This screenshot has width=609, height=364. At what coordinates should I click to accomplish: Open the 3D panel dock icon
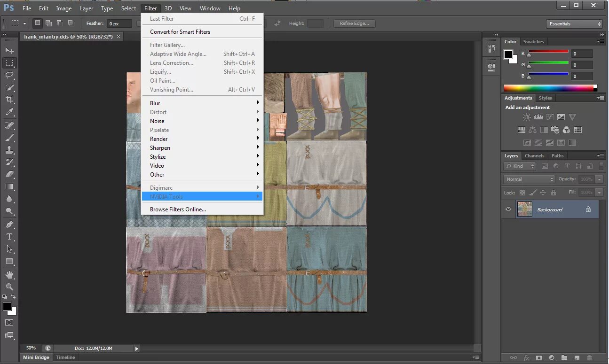pyautogui.click(x=491, y=67)
